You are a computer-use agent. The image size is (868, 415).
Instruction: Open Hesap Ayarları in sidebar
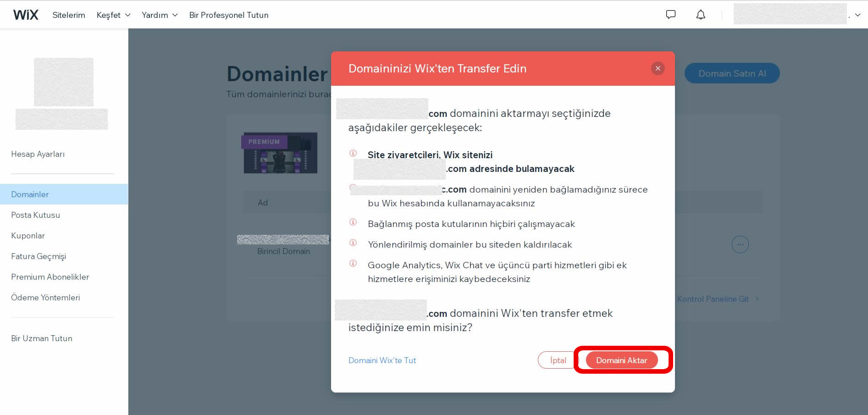(x=38, y=154)
